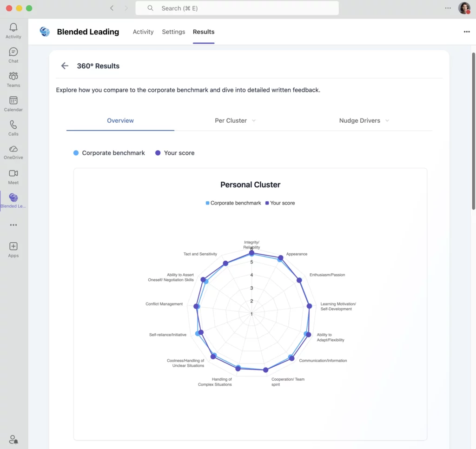The image size is (476, 449).
Task: Show more apps via sidebar ellipsis
Action: click(13, 225)
